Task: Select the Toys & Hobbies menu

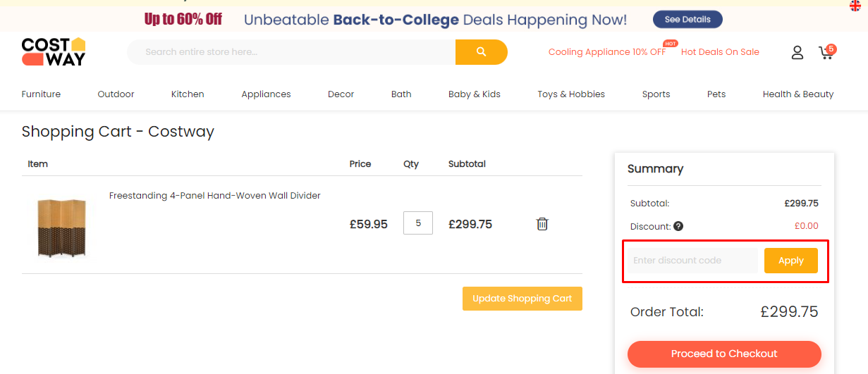Action: tap(571, 94)
